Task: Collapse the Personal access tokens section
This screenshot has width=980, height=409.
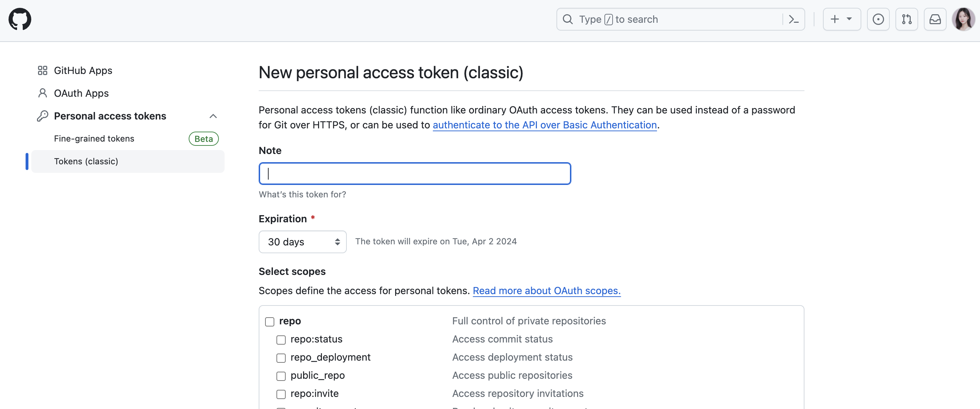Action: pyautogui.click(x=213, y=116)
